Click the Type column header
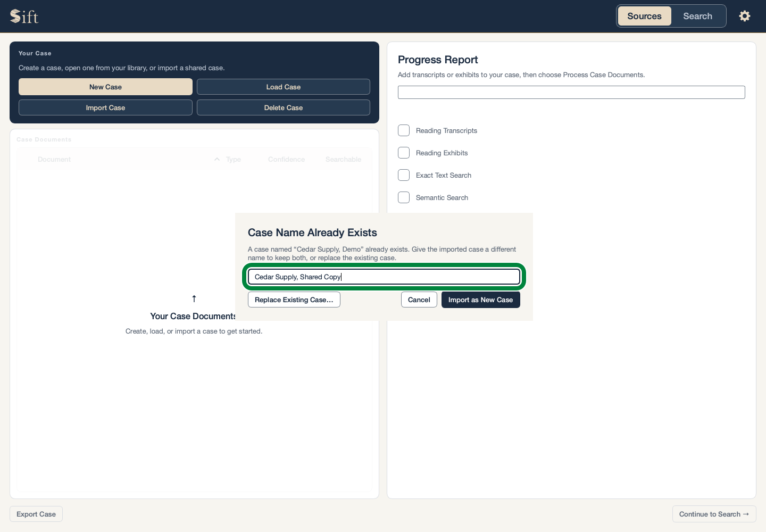The width and height of the screenshot is (766, 532). [x=234, y=159]
